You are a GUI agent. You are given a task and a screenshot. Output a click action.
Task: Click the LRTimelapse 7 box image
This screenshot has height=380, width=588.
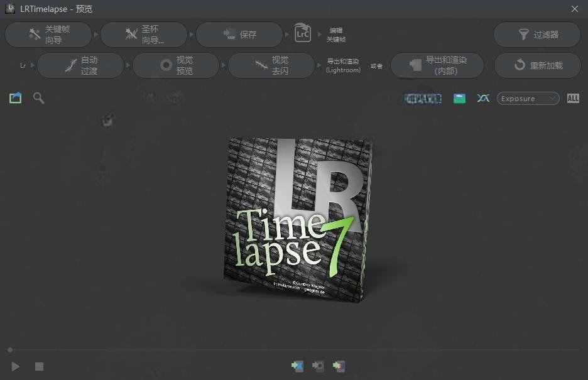[x=297, y=220]
